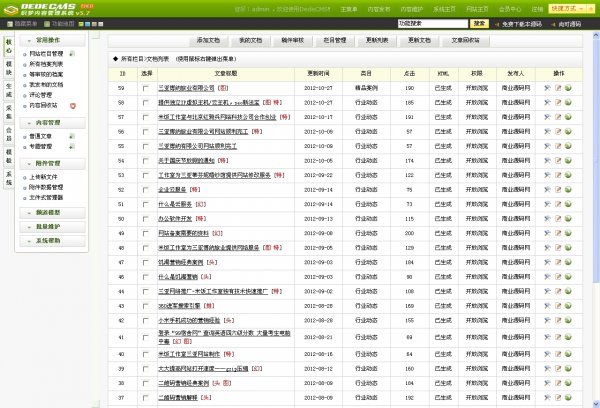The width and height of the screenshot is (600, 408).
Task: Open pencil edit icon in row 39
Action: 558,369
